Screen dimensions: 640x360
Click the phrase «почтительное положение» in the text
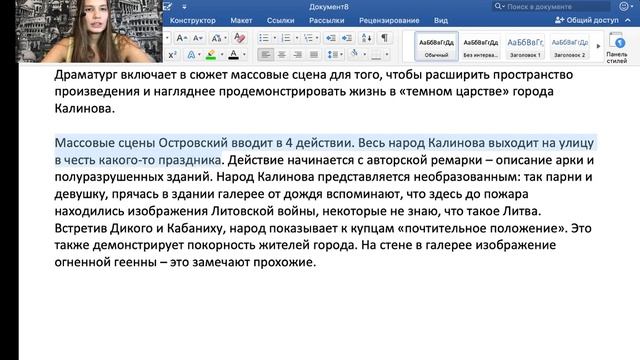[482, 228]
